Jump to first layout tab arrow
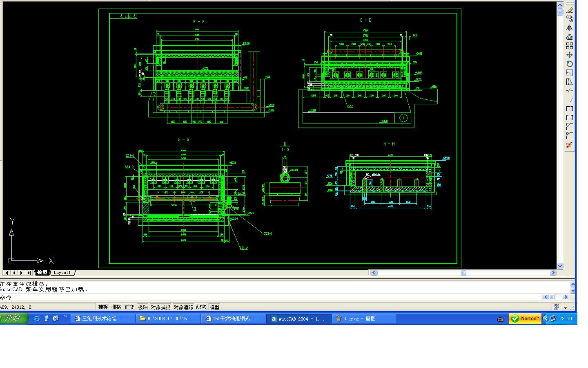The height and width of the screenshot is (368, 588). point(7,273)
